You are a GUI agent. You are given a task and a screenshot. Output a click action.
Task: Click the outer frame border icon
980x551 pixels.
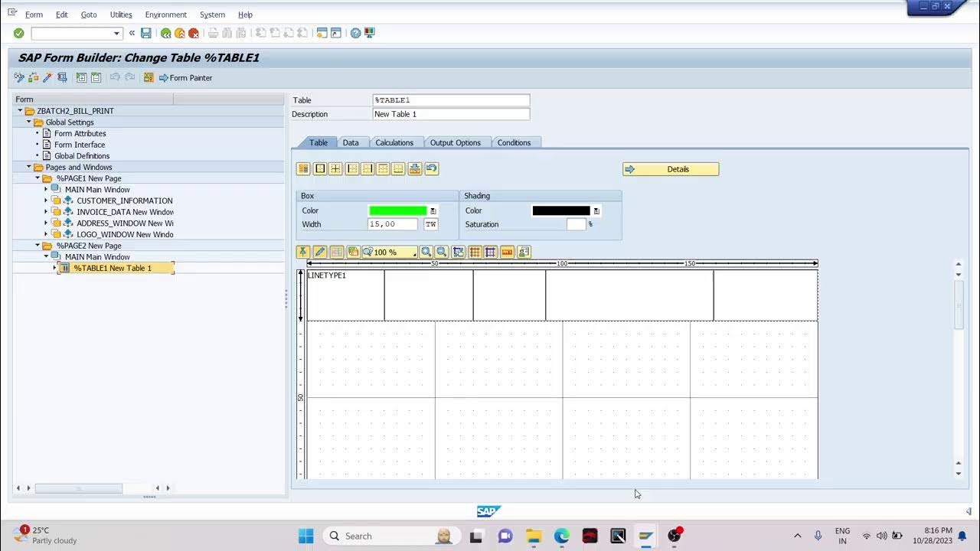(320, 168)
